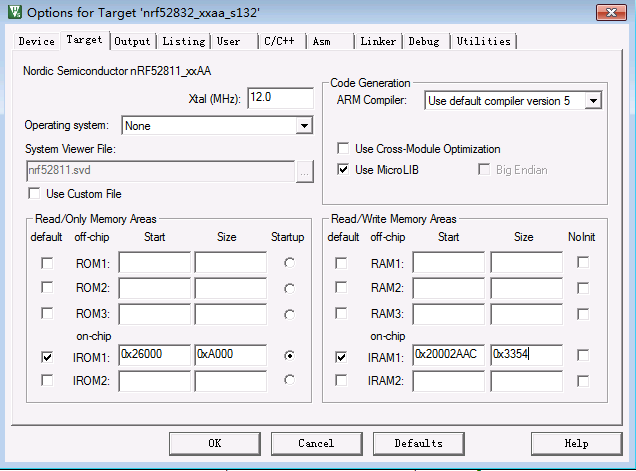Check the IRAM2 default checkbox
Image resolution: width=636 pixels, height=471 pixels.
(x=341, y=381)
